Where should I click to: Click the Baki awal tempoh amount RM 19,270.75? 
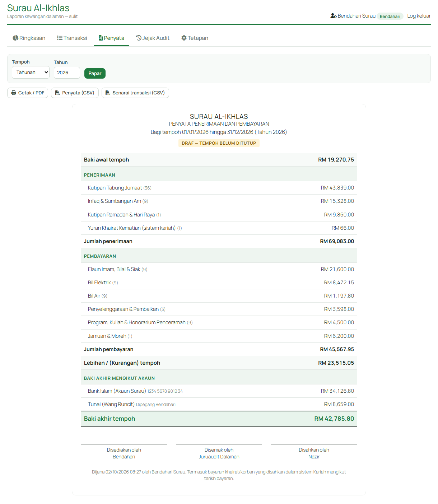[x=336, y=160]
